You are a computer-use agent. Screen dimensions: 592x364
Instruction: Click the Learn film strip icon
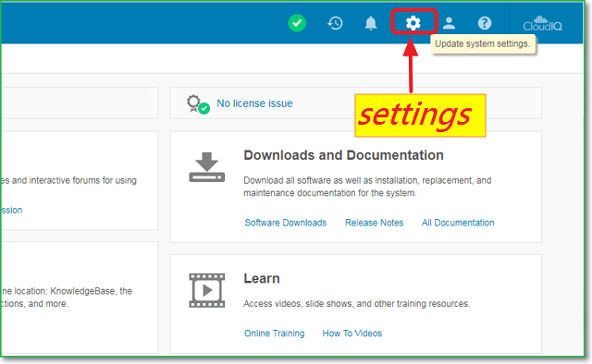click(207, 290)
